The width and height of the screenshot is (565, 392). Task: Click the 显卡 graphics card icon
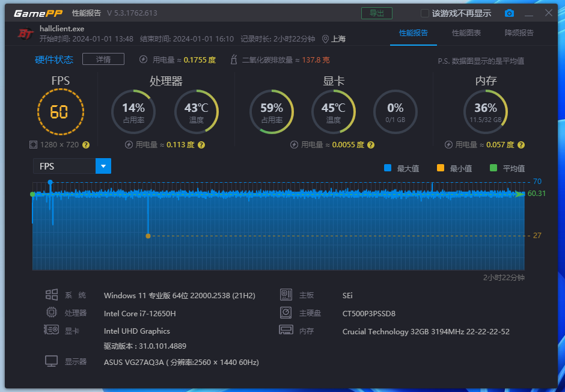[53, 329]
